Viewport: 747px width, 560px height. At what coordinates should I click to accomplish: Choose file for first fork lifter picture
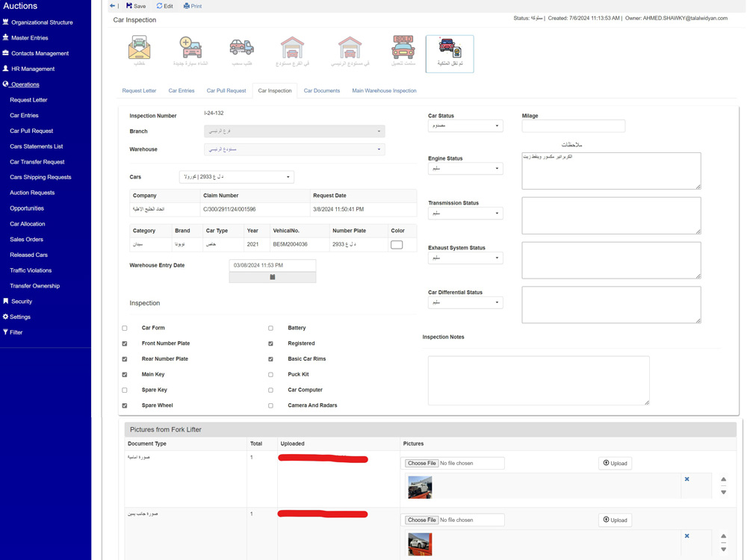point(421,464)
